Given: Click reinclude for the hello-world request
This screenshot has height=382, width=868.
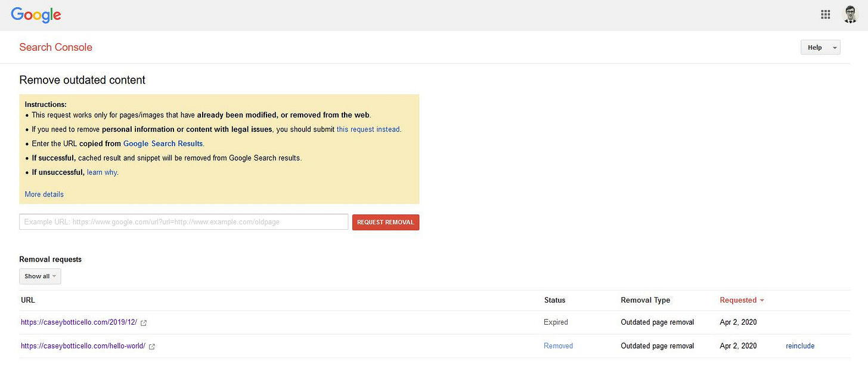Looking at the screenshot, I should (799, 346).
